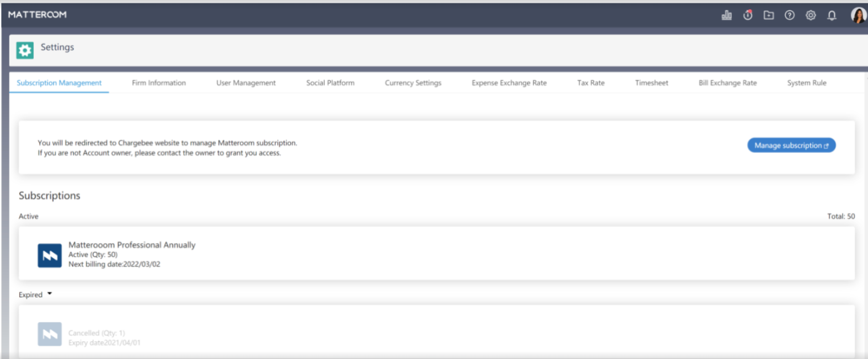Image resolution: width=868 pixels, height=359 pixels.
Task: Select the Timesheet tab
Action: point(651,83)
